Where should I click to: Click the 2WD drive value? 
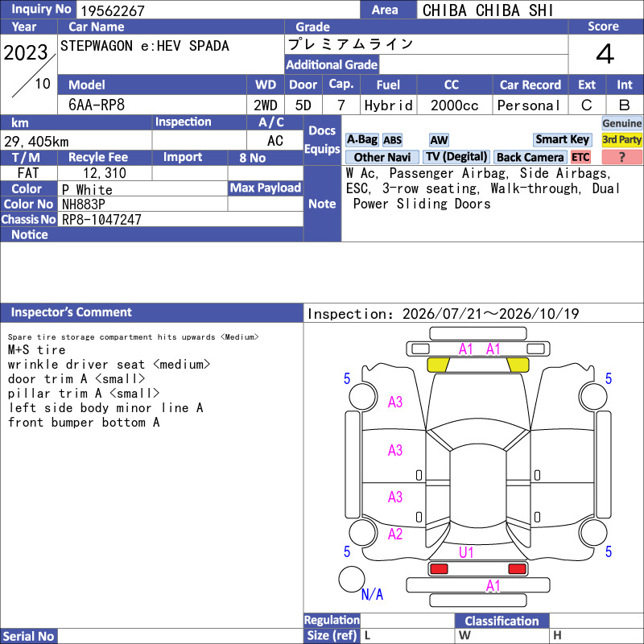(266, 105)
